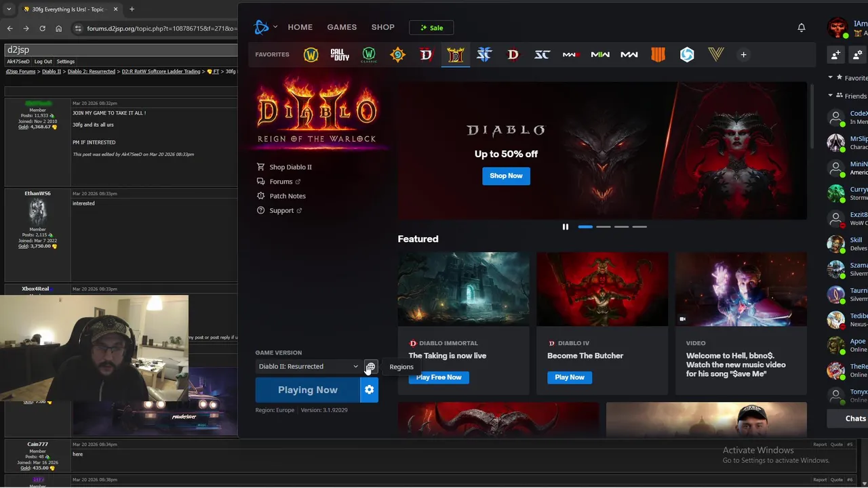Open the Become The Butcher thumbnail

click(602, 289)
